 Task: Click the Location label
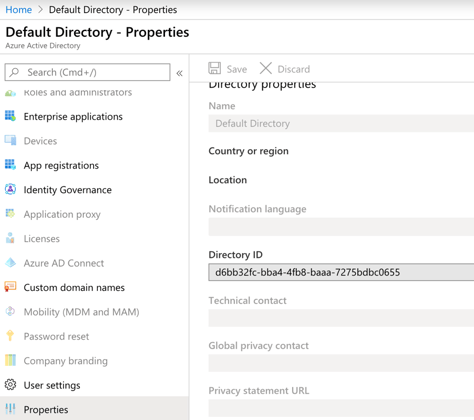[228, 180]
